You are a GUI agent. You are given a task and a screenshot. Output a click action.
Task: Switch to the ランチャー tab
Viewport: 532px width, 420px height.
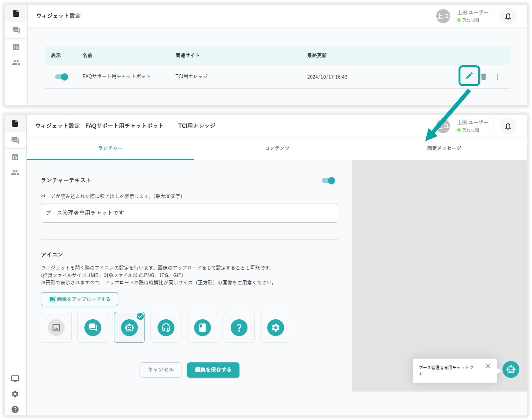tap(110, 148)
